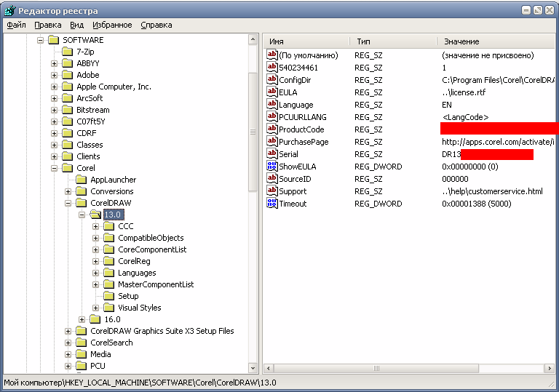Click the DWORD icon of ShowEULA value

[x=272, y=166]
